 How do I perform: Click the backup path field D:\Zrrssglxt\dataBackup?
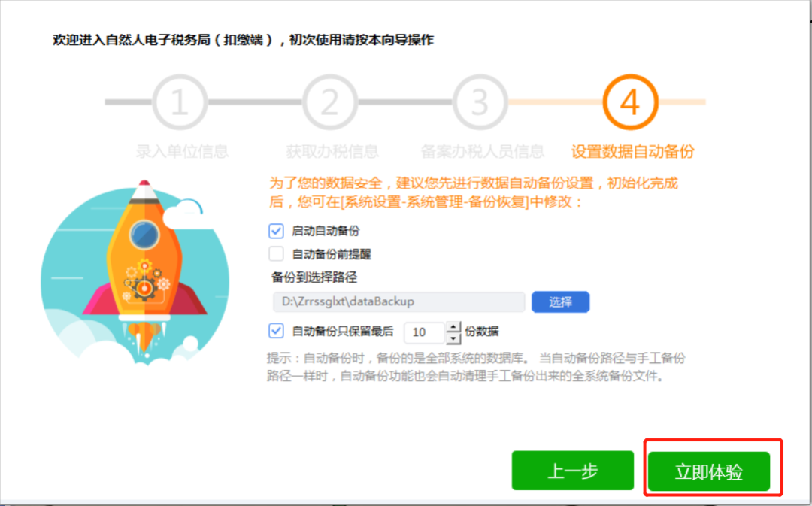(398, 301)
